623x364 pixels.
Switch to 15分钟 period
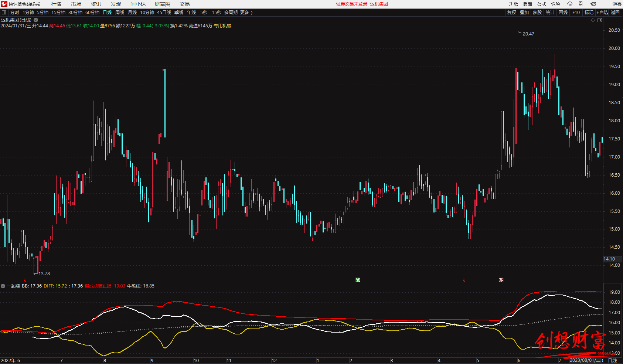tap(58, 13)
